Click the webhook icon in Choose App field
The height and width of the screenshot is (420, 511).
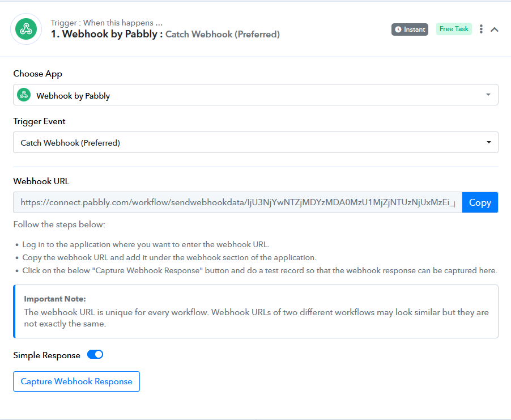pos(24,95)
